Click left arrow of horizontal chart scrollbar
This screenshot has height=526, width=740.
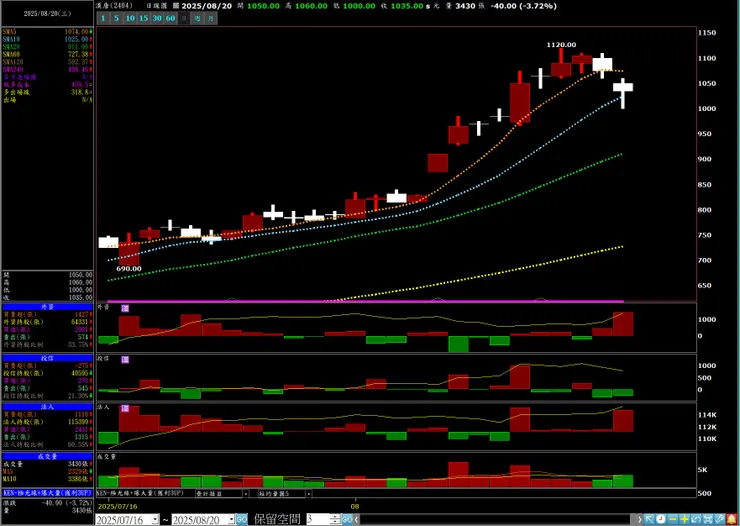(356, 519)
